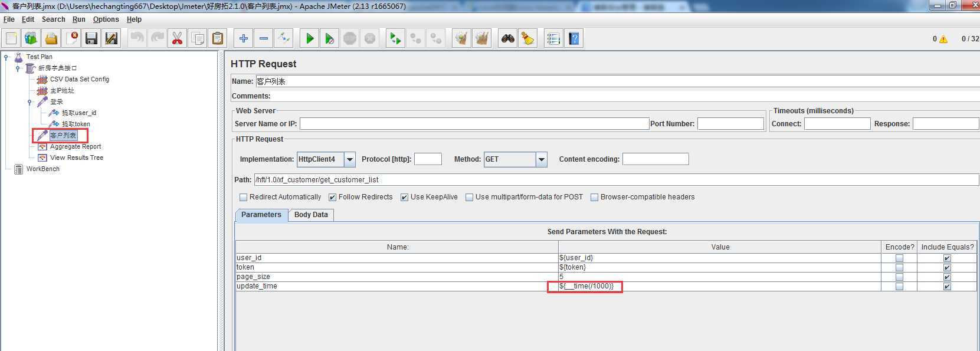This screenshot has width=980, height=351.
Task: Select View Results Tree listener
Action: (x=77, y=158)
